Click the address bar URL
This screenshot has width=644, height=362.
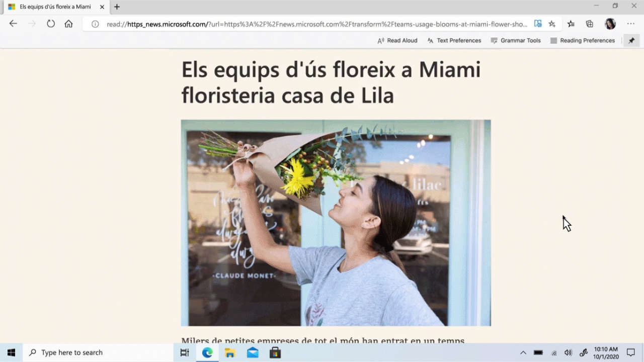pos(317,24)
